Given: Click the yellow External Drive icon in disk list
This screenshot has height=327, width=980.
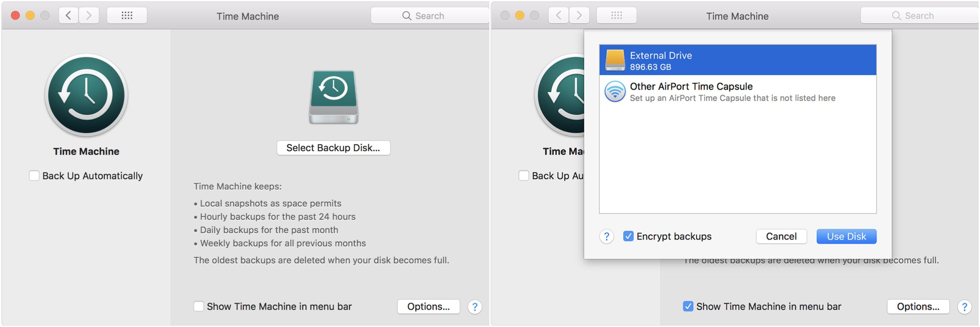Looking at the screenshot, I should tap(615, 60).
